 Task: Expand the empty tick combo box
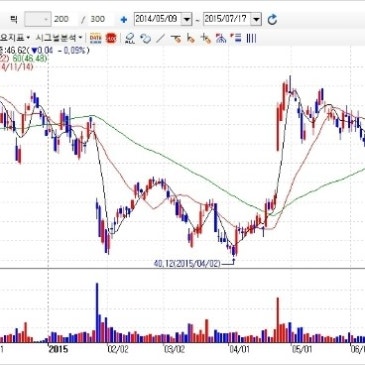[38, 19]
